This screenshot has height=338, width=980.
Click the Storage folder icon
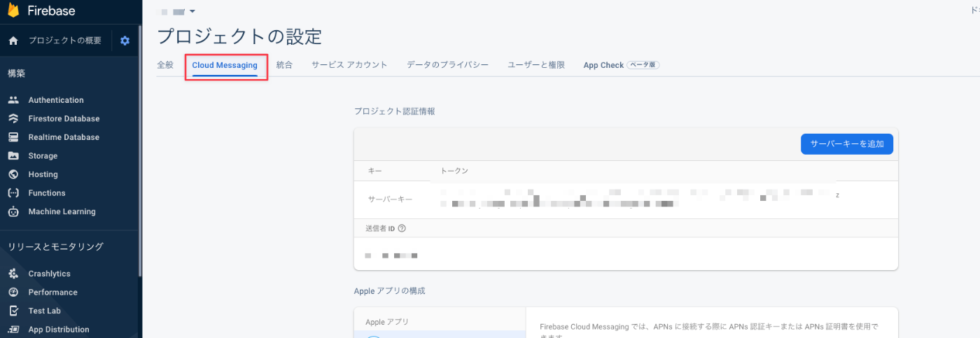pyautogui.click(x=13, y=156)
